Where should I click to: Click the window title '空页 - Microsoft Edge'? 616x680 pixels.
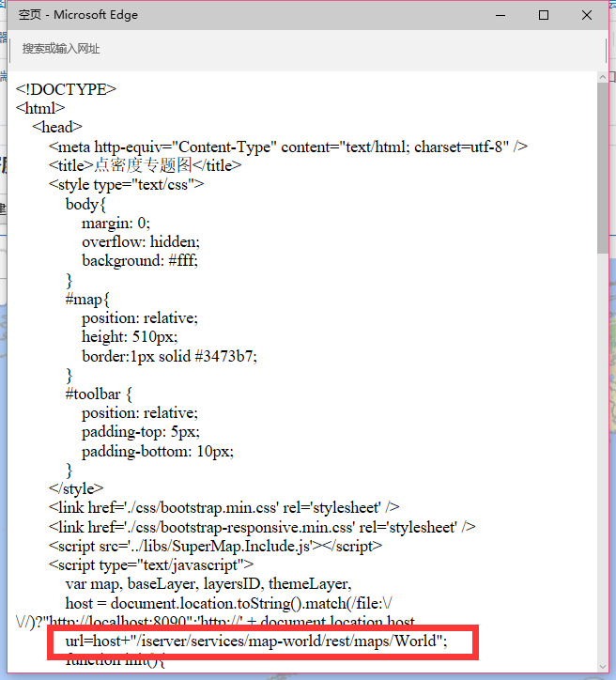pyautogui.click(x=78, y=15)
